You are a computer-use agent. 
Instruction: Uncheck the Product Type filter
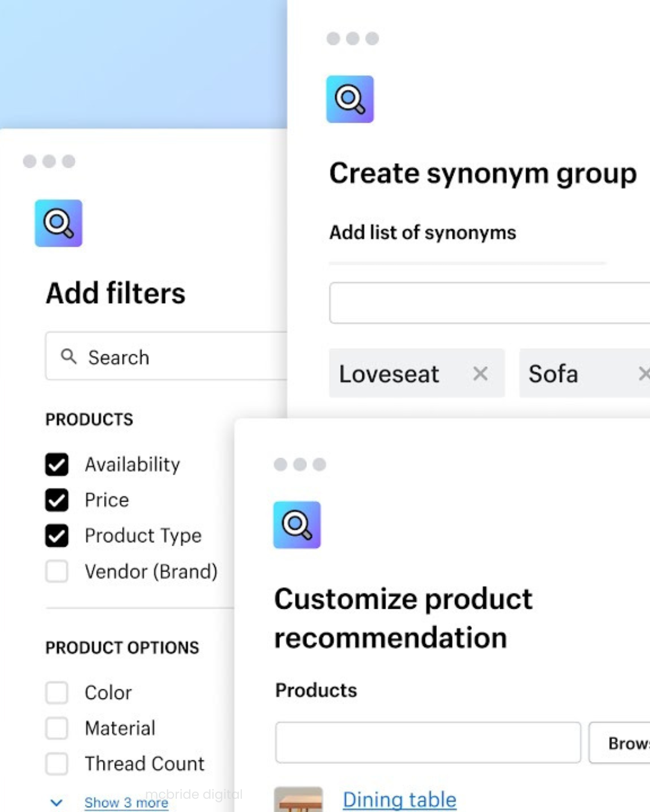pyautogui.click(x=57, y=536)
